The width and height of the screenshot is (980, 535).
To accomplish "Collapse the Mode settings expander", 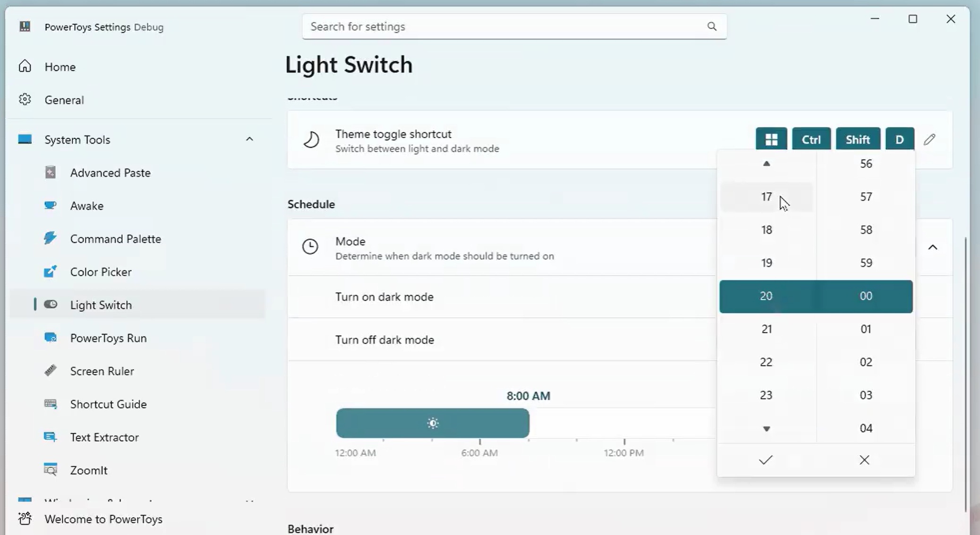I will [933, 247].
